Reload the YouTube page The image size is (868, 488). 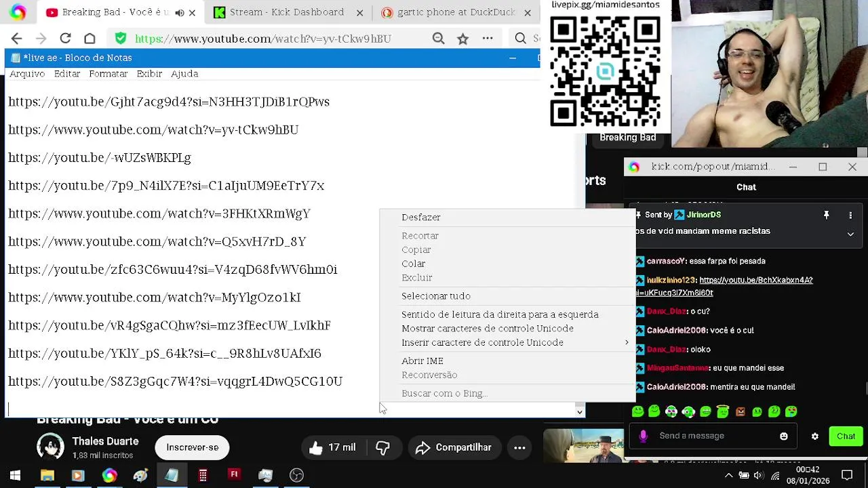coord(65,39)
